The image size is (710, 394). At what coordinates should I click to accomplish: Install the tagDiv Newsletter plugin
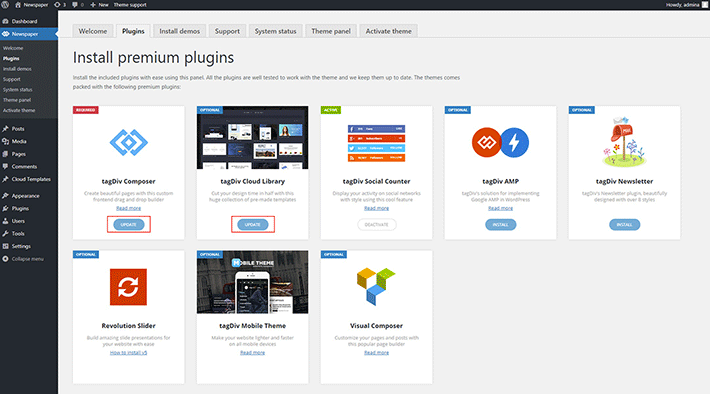pyautogui.click(x=624, y=225)
